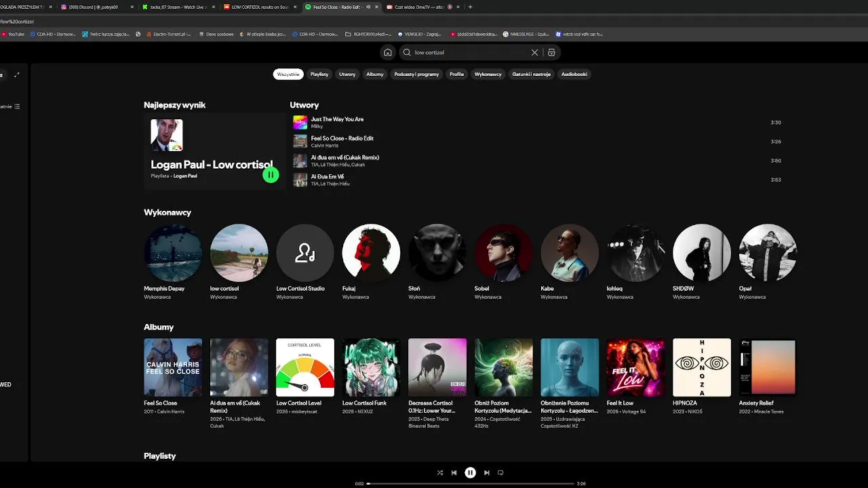
Task: Open the Wykonawcy section heading
Action: point(167,212)
